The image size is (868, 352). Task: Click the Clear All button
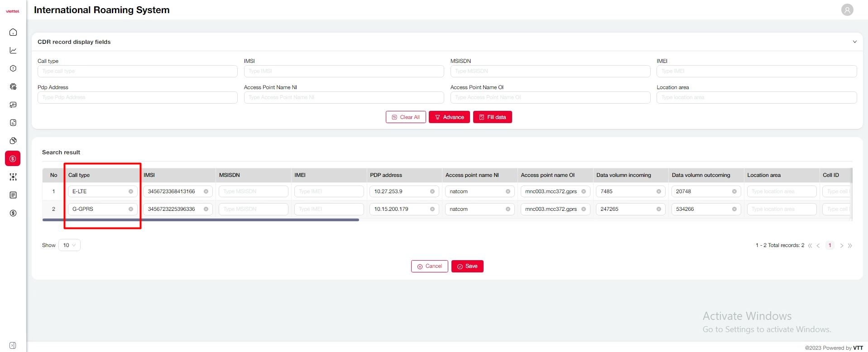pyautogui.click(x=406, y=117)
